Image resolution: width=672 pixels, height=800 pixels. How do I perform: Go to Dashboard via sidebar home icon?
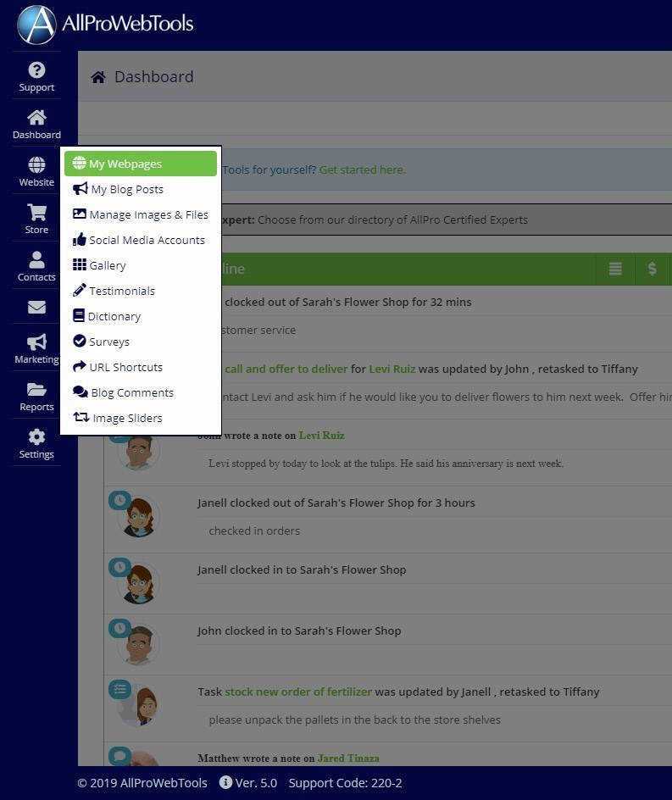click(x=36, y=124)
